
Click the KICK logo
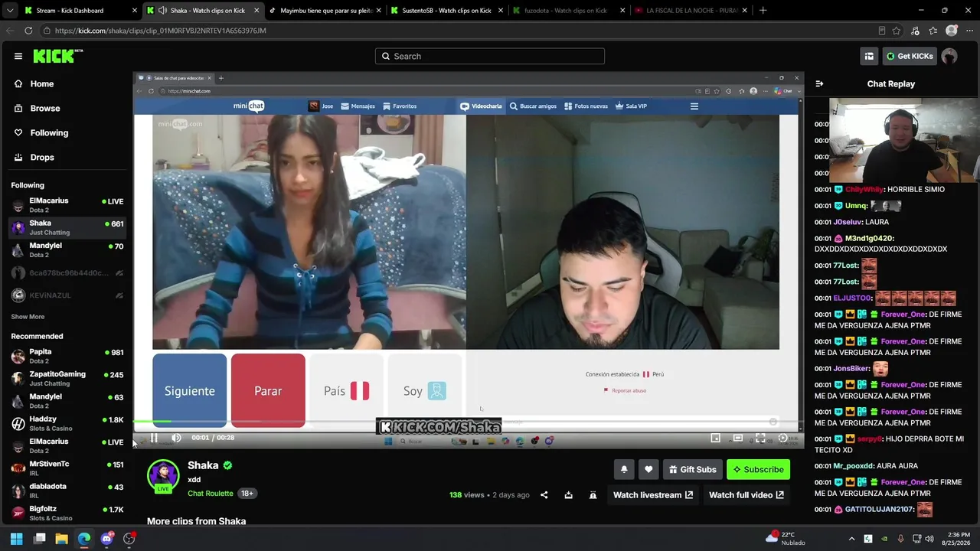(x=57, y=56)
